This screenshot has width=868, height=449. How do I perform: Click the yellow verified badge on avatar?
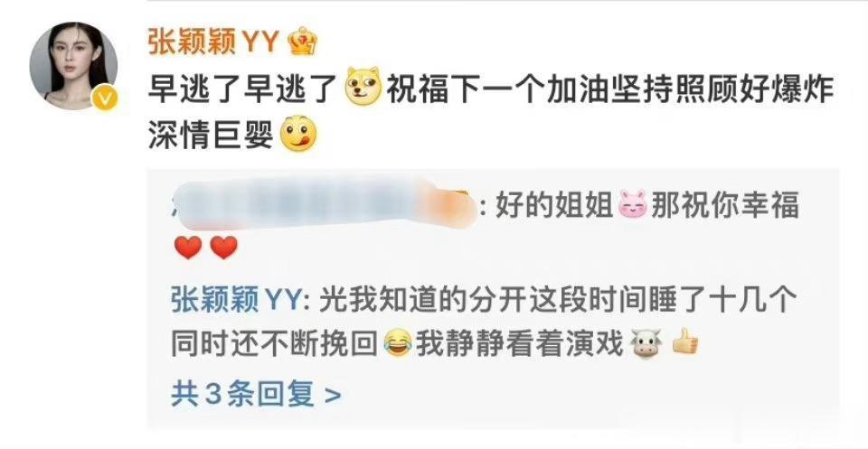pos(107,99)
